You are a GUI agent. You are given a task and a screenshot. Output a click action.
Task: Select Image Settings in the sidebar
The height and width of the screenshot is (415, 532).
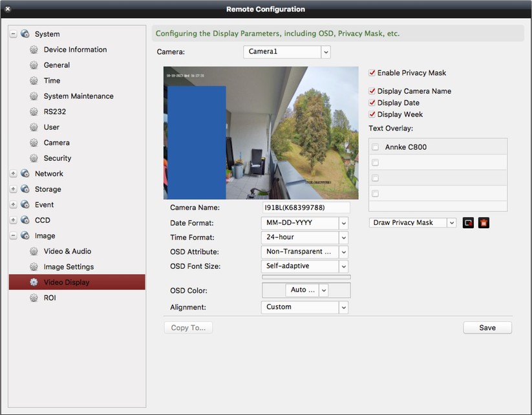pos(69,266)
